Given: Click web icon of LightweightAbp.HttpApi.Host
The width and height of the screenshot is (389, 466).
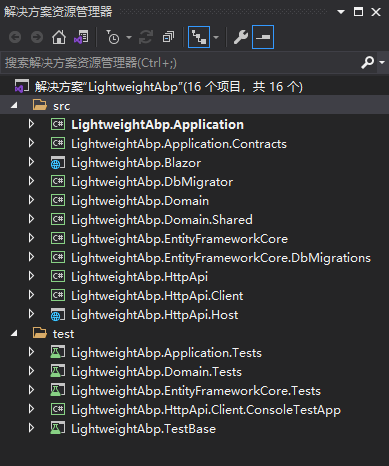Looking at the screenshot, I should point(58,314).
